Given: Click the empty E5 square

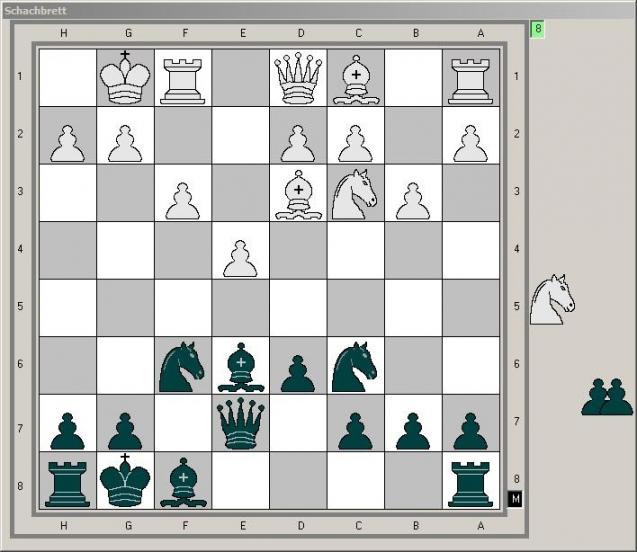Looking at the screenshot, I should click(x=240, y=308).
